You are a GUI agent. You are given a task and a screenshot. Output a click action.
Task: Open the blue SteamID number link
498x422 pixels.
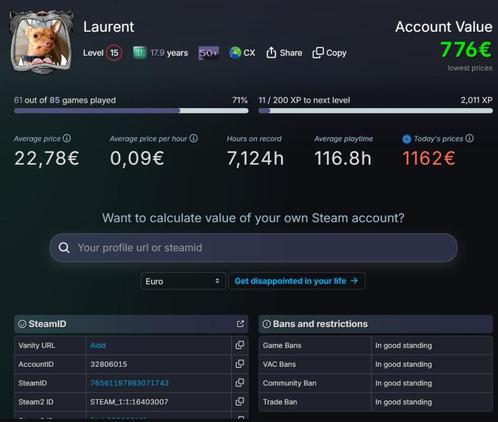click(129, 383)
